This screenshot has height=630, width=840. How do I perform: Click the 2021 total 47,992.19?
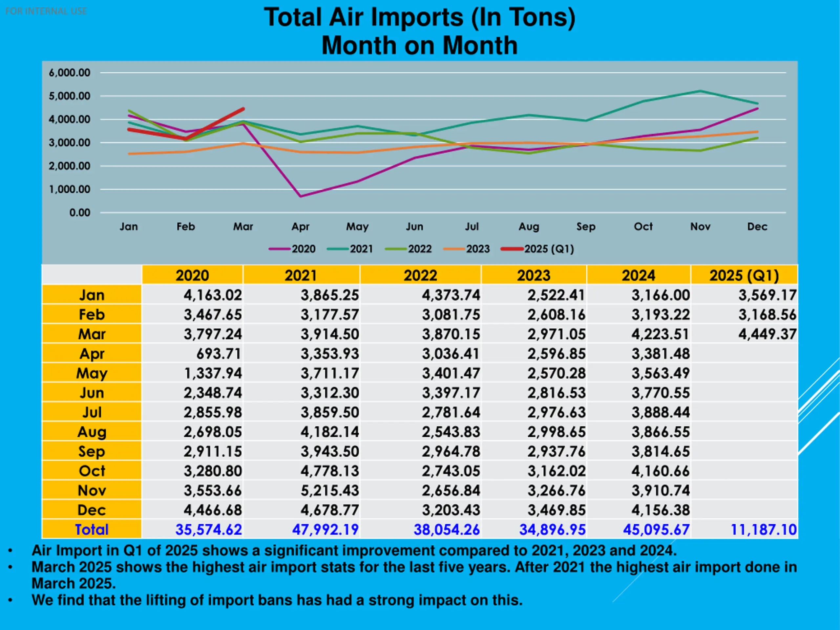pos(325,530)
